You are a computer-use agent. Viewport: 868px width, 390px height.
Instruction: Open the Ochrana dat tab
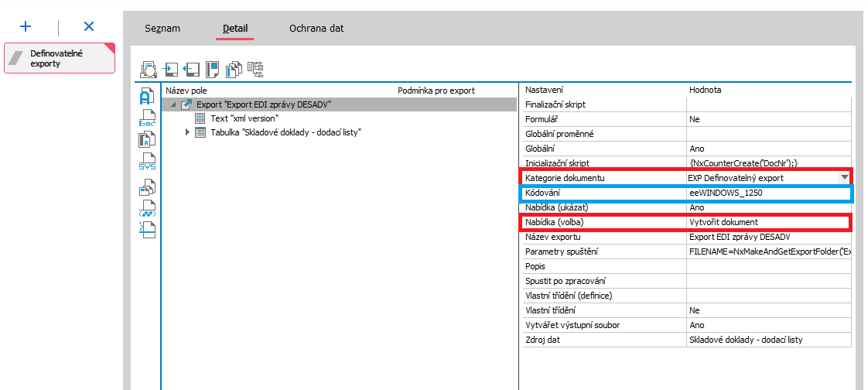(316, 29)
